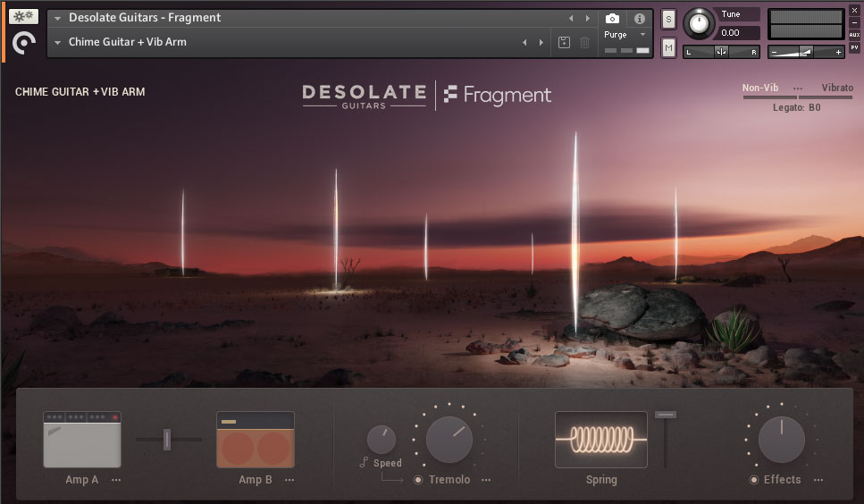Click the output level meter display
The height and width of the screenshot is (504, 864).
806,24
